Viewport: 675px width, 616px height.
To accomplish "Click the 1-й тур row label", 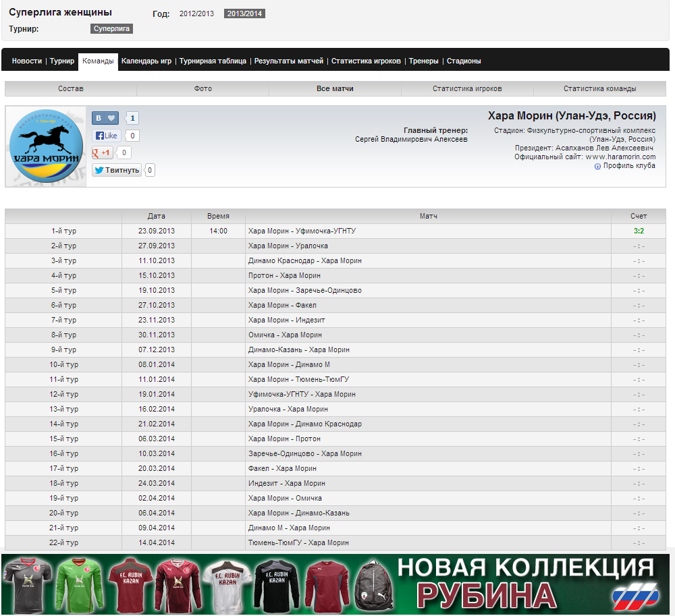I will [x=63, y=231].
